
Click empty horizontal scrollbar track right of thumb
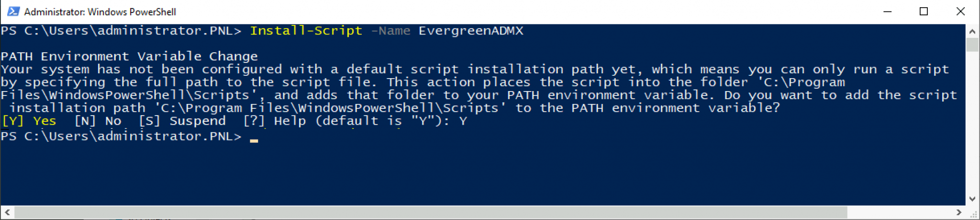(x=901, y=212)
